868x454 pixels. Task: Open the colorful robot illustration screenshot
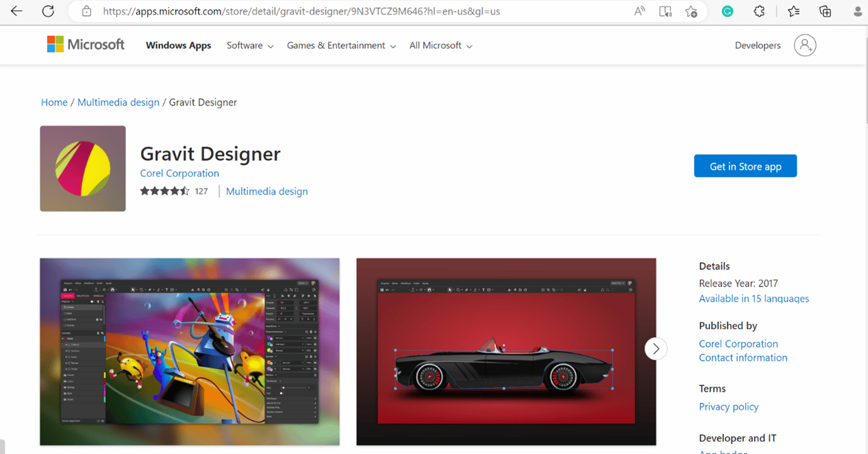point(189,352)
